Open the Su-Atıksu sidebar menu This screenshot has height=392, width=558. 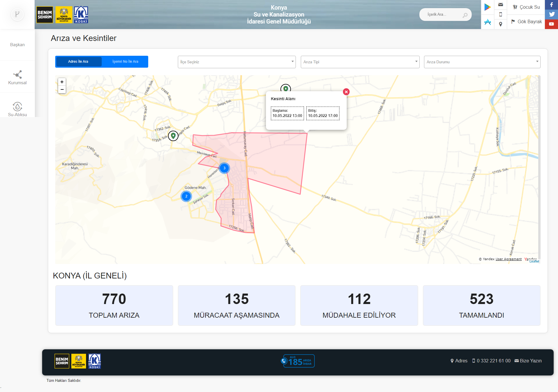[17, 109]
